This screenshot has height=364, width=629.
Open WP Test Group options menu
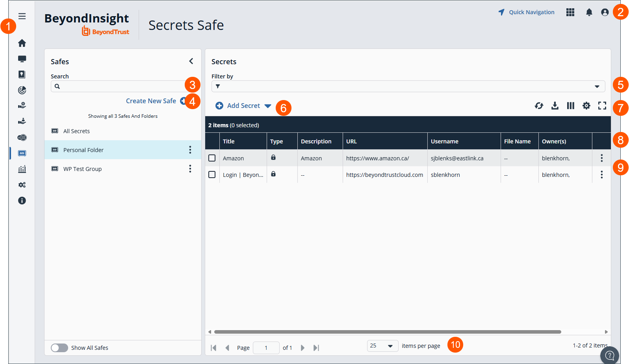tap(190, 169)
